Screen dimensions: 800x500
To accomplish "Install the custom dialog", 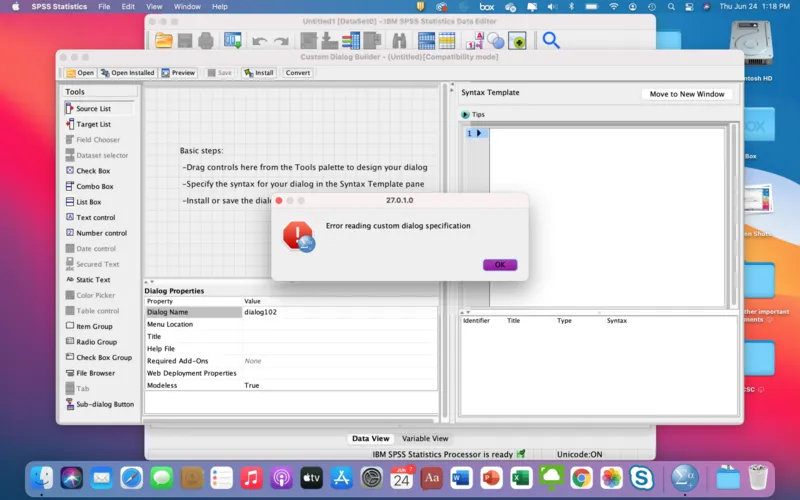I will click(259, 73).
